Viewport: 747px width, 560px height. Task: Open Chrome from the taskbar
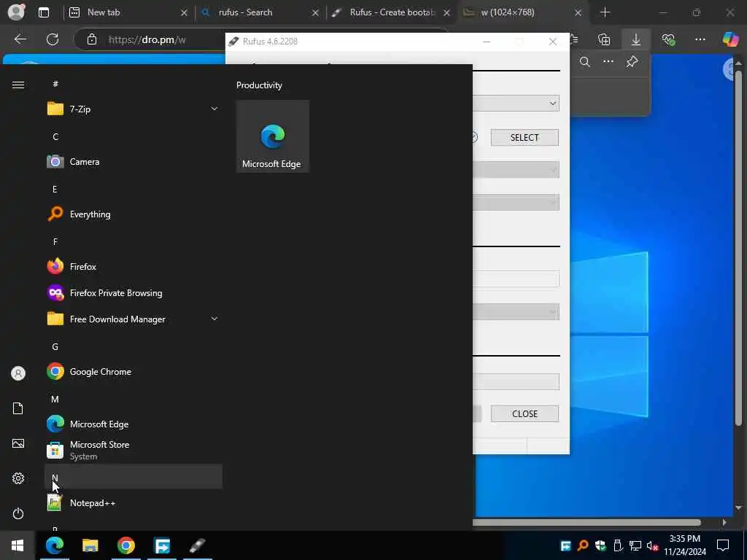pyautogui.click(x=125, y=545)
